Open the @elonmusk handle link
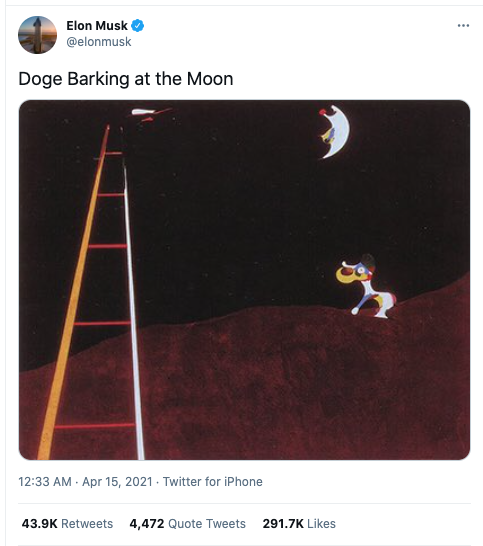Viewport: 483px width, 546px height. pyautogui.click(x=99, y=42)
